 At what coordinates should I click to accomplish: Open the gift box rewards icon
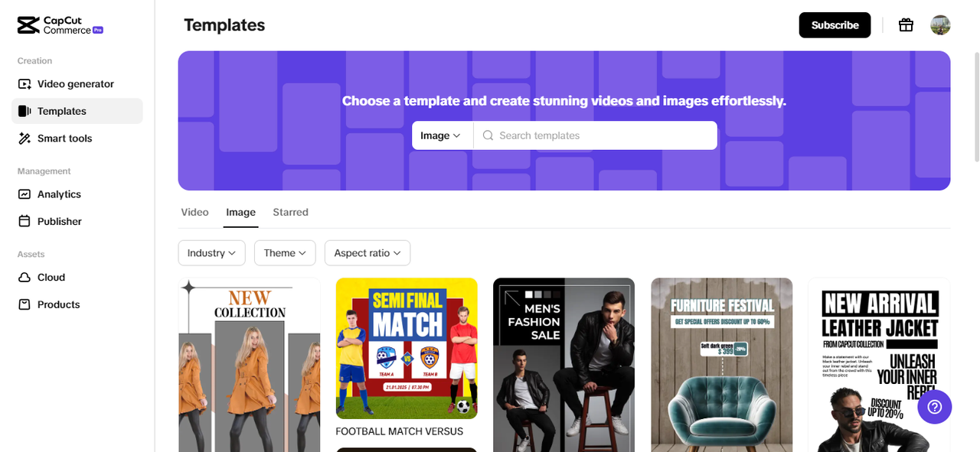pyautogui.click(x=906, y=25)
